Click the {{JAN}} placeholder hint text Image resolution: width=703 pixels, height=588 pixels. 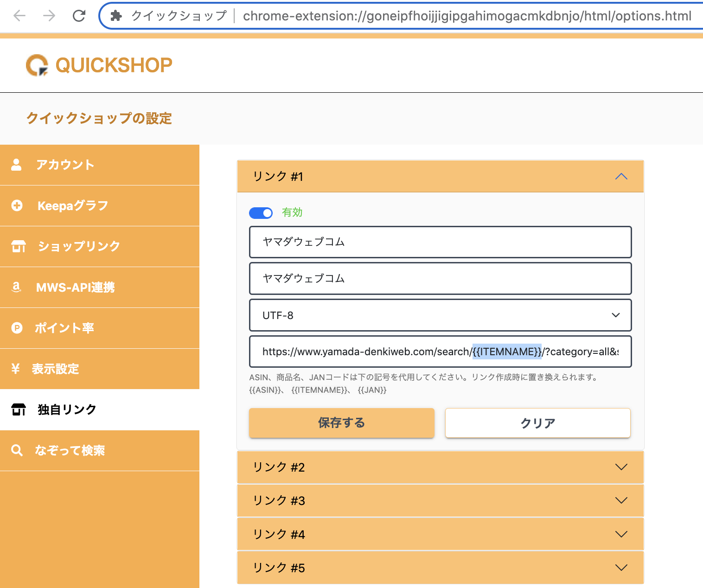[x=372, y=390]
